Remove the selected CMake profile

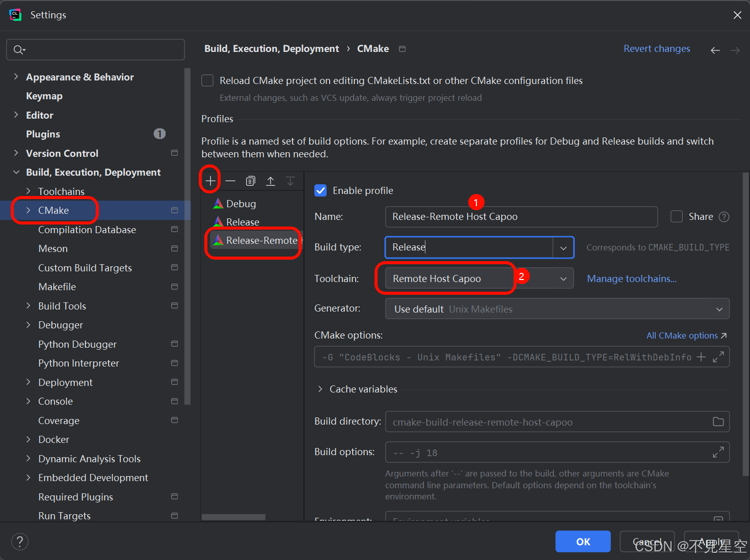(x=230, y=181)
